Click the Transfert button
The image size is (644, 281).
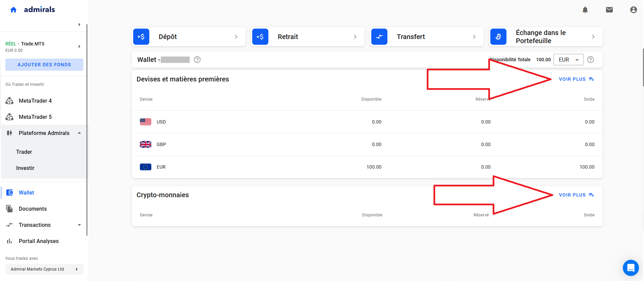427,37
